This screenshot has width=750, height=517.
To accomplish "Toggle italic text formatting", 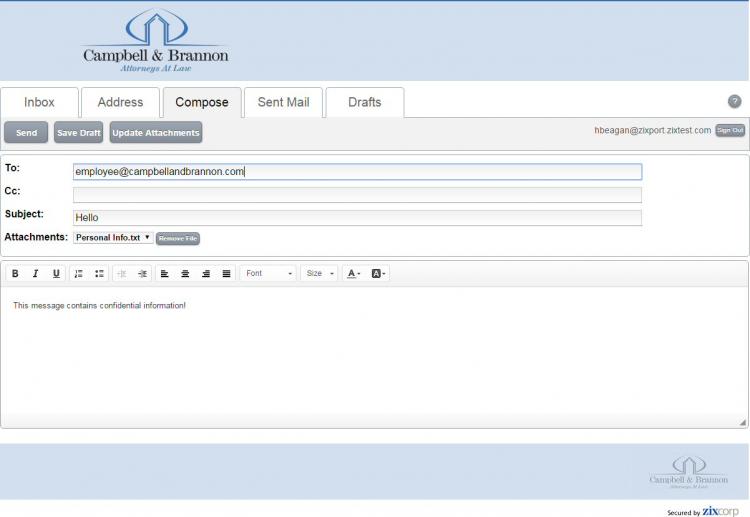I will 36,273.
